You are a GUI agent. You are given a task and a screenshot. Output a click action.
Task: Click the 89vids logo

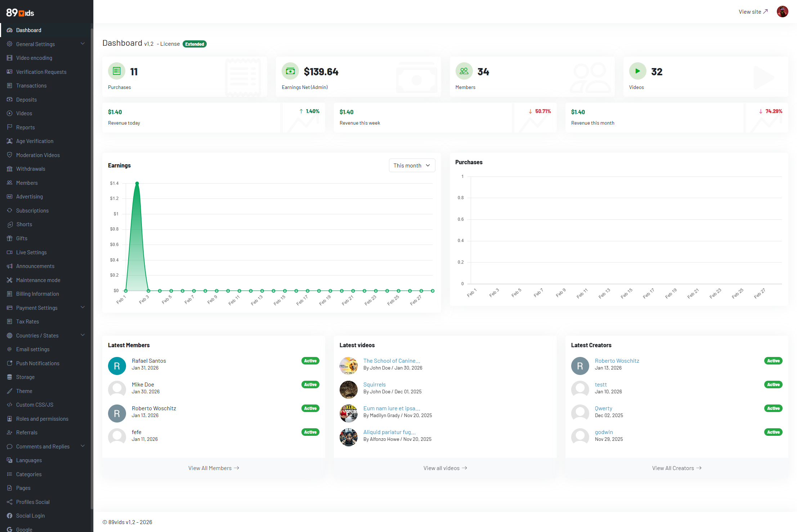[20, 13]
